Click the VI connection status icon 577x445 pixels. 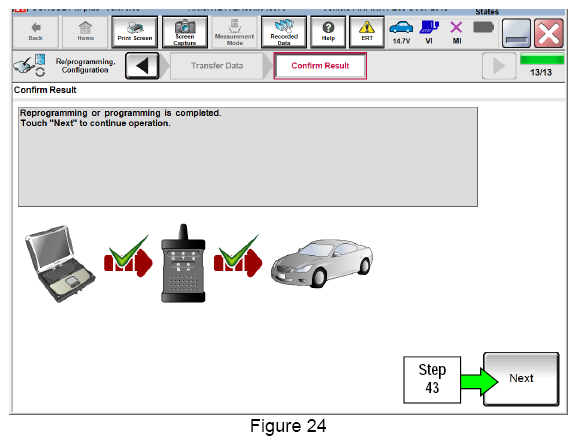pyautogui.click(x=429, y=28)
